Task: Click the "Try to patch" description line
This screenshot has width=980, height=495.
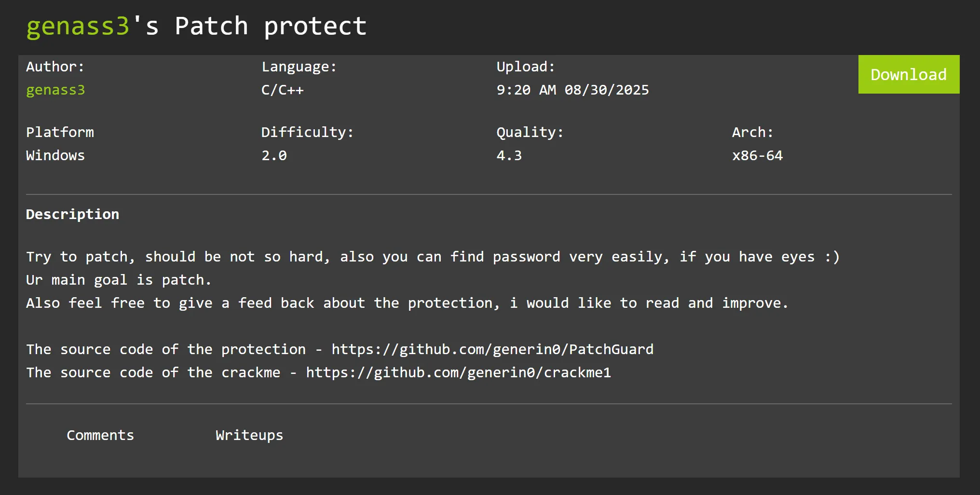Action: [433, 257]
